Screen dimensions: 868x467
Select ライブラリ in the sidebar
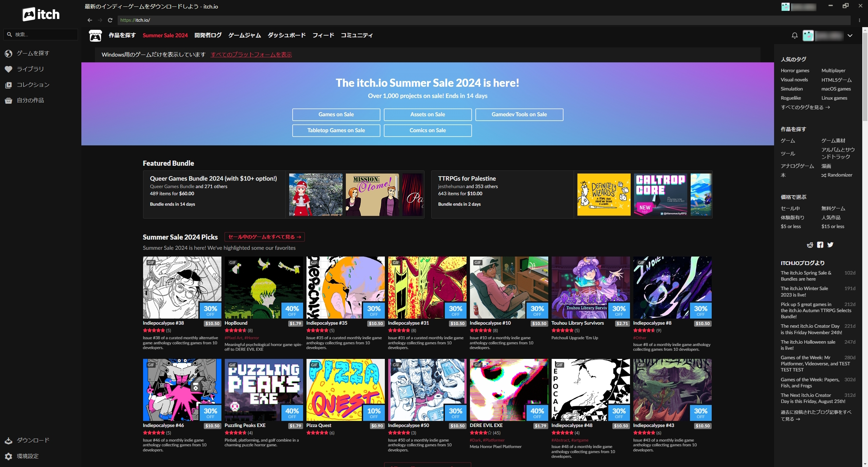(x=30, y=69)
